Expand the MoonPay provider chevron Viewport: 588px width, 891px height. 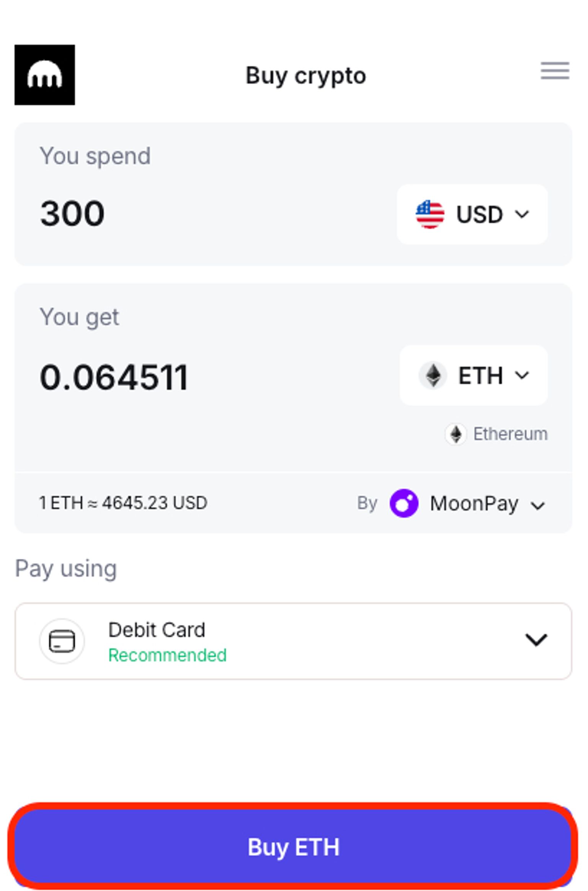(538, 506)
